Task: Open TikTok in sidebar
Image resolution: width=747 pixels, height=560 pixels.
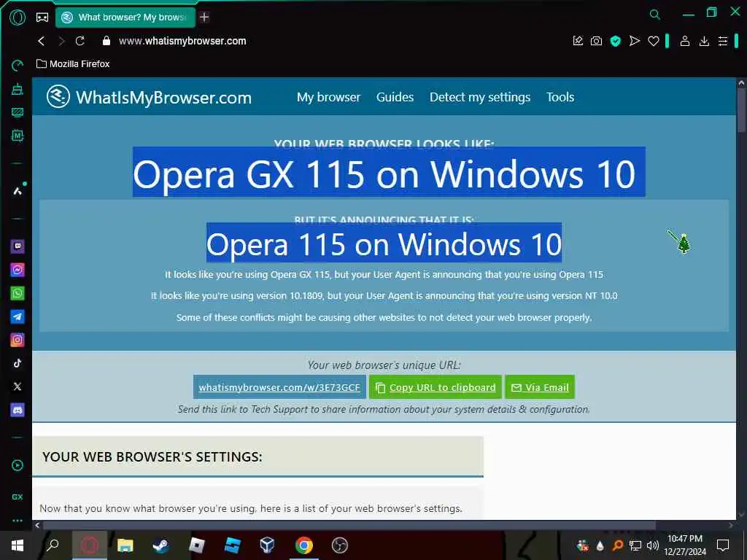Action: point(18,363)
